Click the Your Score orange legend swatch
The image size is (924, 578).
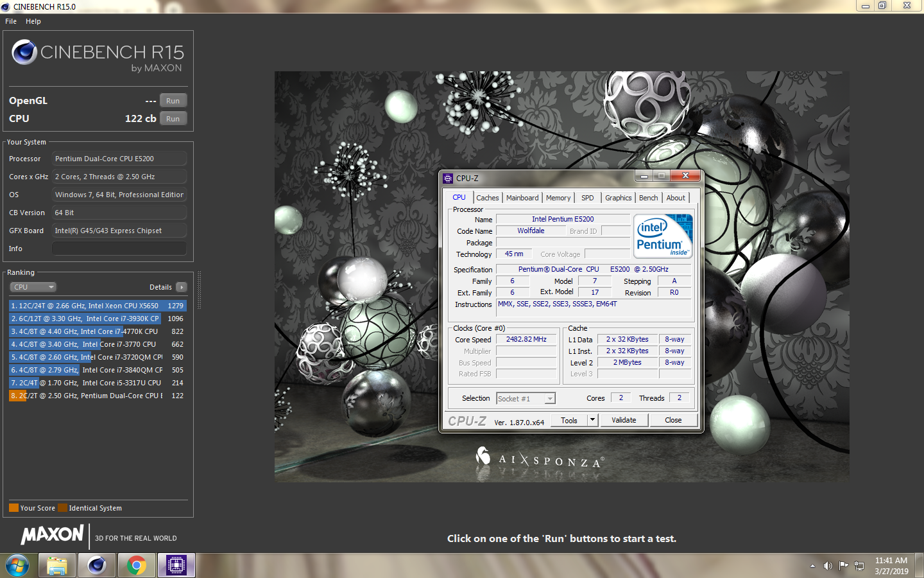coord(13,508)
